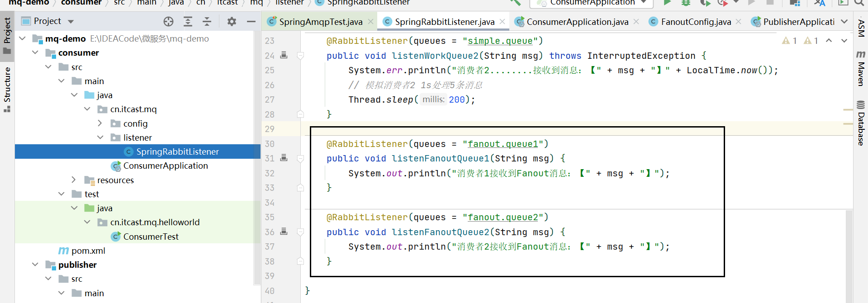Viewport: 868px width, 303px height.
Task: Click simple.queue string in code
Action: click(500, 41)
